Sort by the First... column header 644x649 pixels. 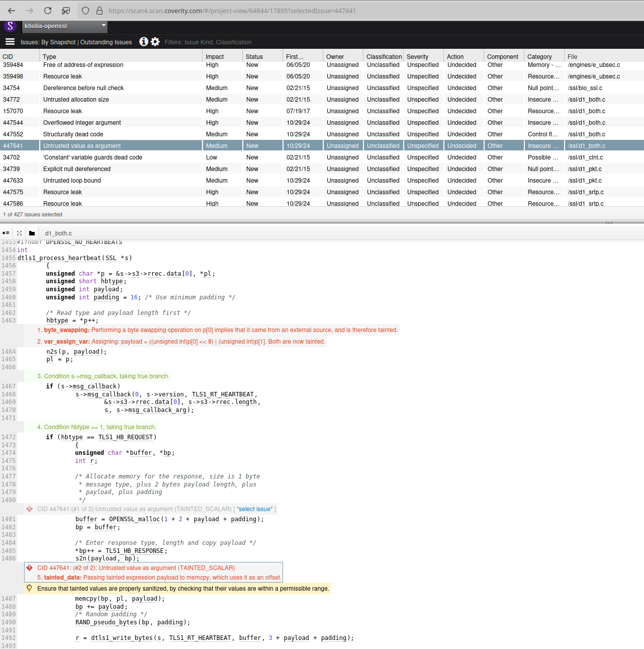tap(303, 57)
